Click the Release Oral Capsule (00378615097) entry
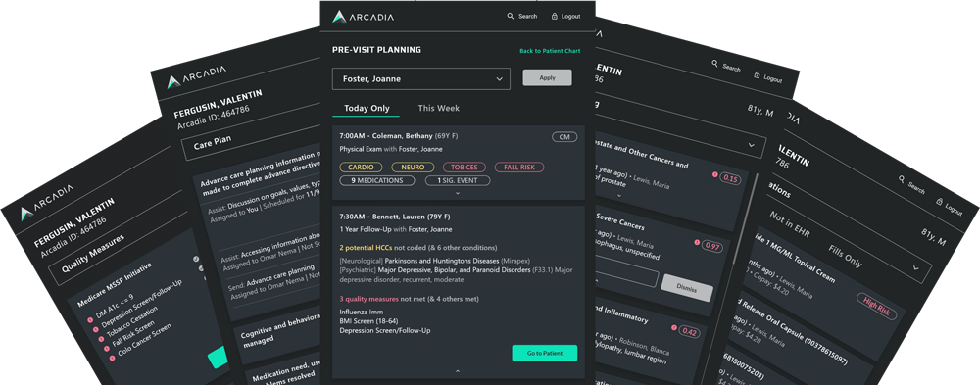This screenshot has width=980, height=385. pos(794,332)
